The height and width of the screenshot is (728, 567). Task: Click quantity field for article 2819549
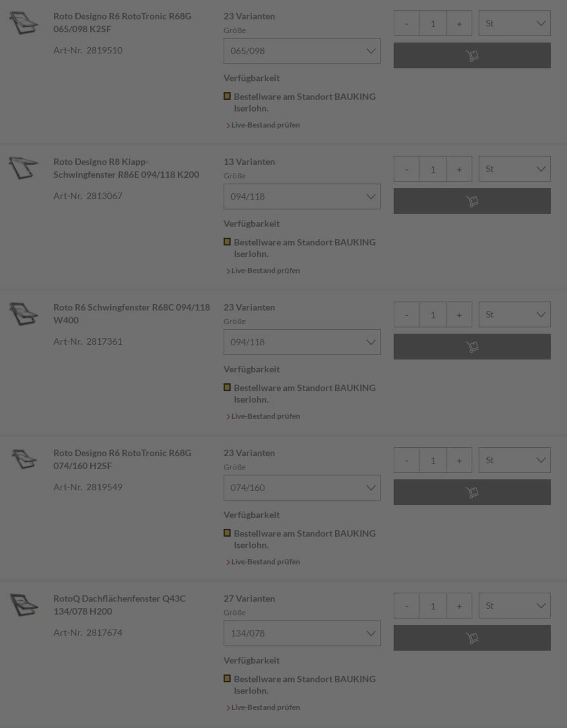coord(433,460)
